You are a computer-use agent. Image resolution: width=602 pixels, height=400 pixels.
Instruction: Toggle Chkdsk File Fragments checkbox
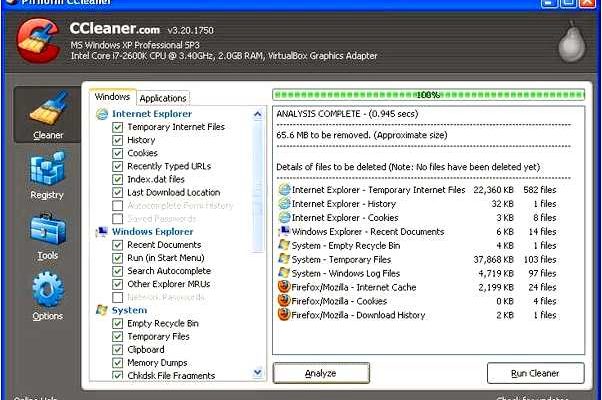tap(117, 375)
